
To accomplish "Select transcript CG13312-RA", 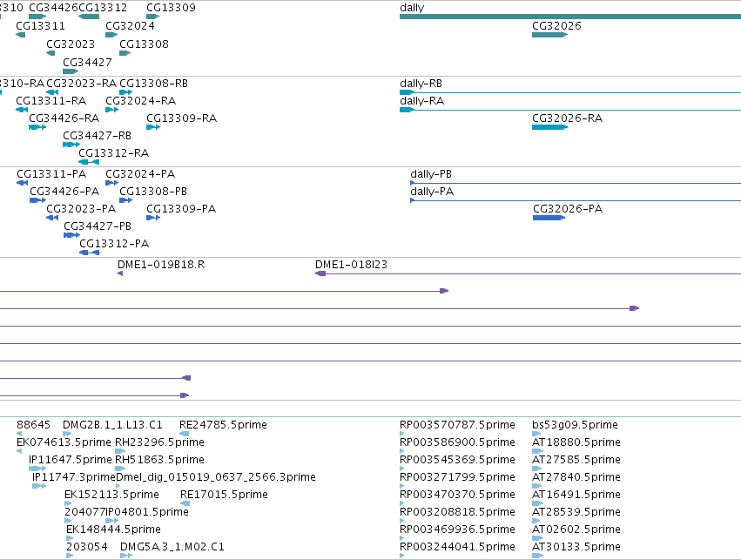I will (x=89, y=162).
